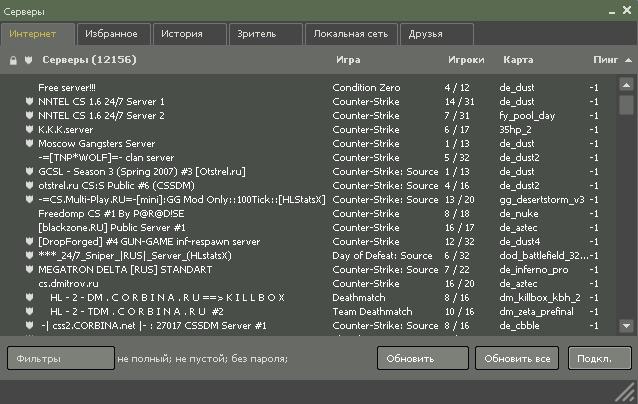Click shield icon for HL-2-DM KILLBOX server
The width and height of the screenshot is (638, 404).
(x=29, y=297)
